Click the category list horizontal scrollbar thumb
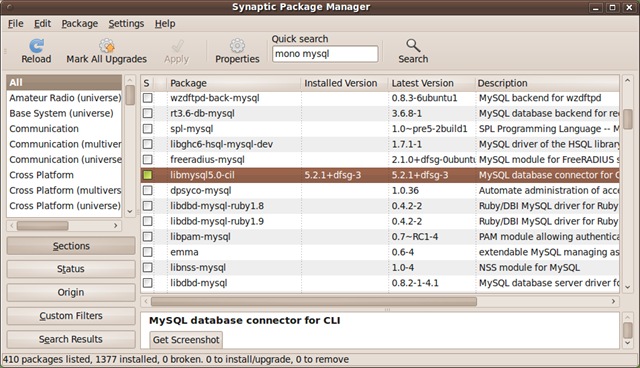The height and width of the screenshot is (368, 640). point(42,225)
